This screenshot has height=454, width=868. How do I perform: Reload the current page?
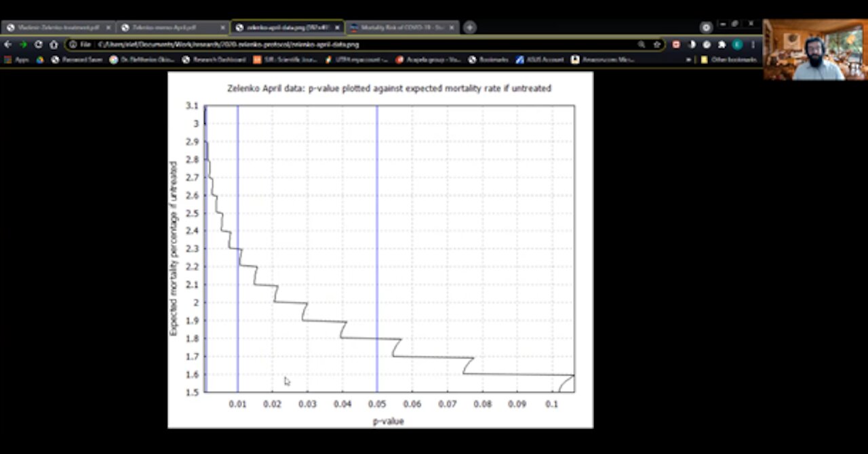(38, 44)
